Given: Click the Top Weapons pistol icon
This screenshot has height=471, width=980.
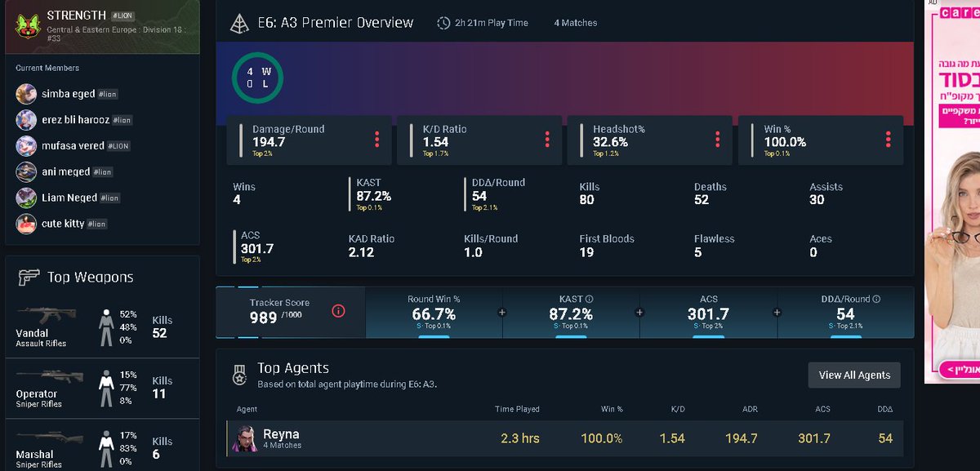Looking at the screenshot, I should coord(29,277).
